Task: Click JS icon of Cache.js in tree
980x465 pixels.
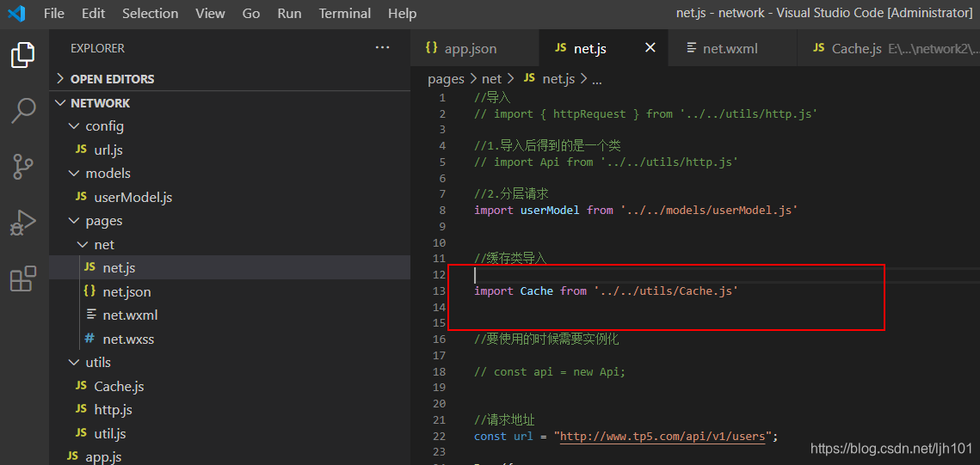Action: pyautogui.click(x=81, y=387)
